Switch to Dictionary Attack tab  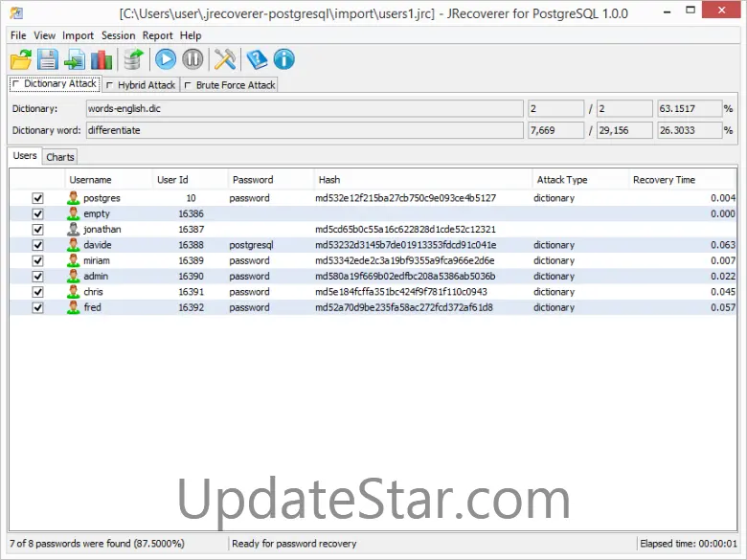point(55,84)
